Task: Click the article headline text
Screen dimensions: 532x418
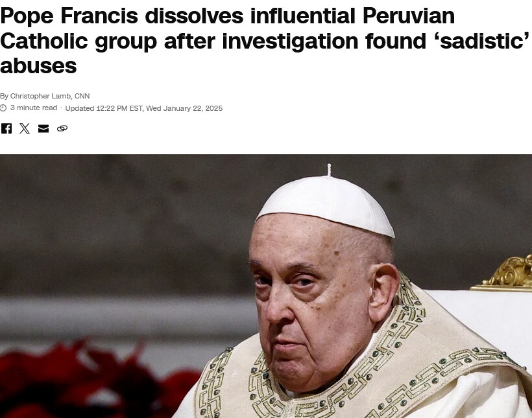Action: (265, 41)
